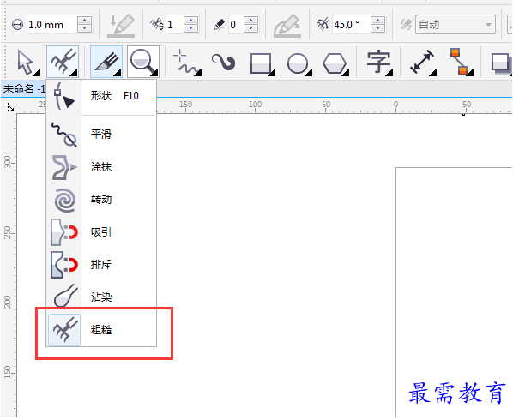The height and width of the screenshot is (420, 513).
Task: Select the Rectangle tool
Action: point(262,63)
